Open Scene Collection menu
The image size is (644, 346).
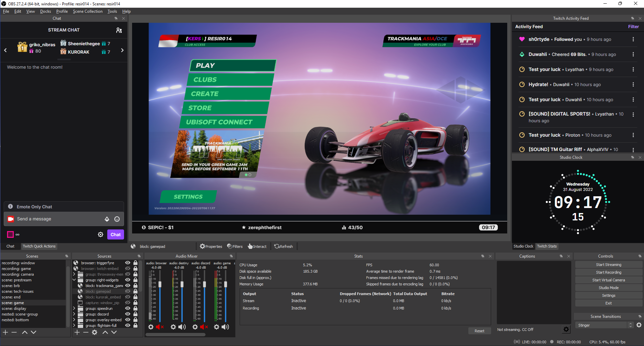click(88, 11)
